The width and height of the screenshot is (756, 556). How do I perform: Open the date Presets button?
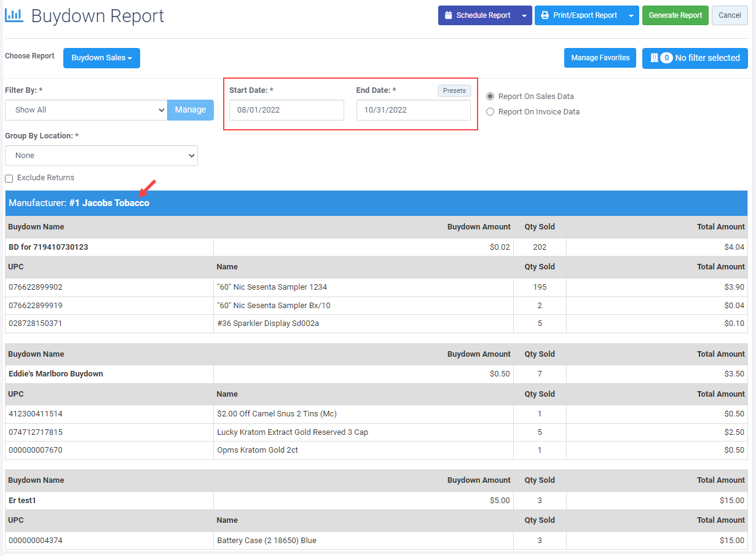pyautogui.click(x=454, y=90)
